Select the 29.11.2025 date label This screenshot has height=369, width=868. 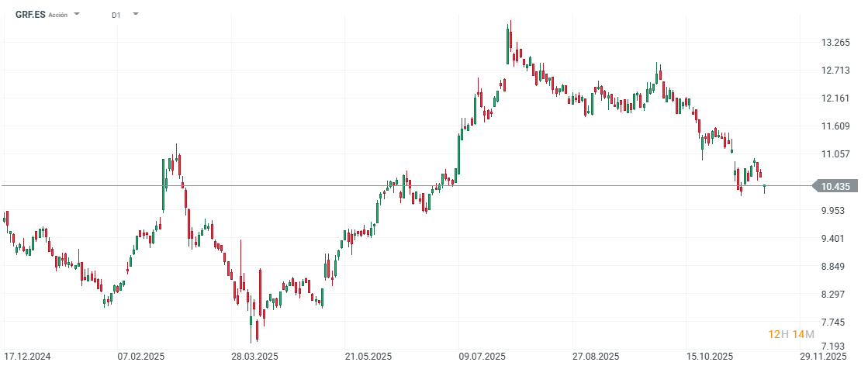tap(823, 357)
